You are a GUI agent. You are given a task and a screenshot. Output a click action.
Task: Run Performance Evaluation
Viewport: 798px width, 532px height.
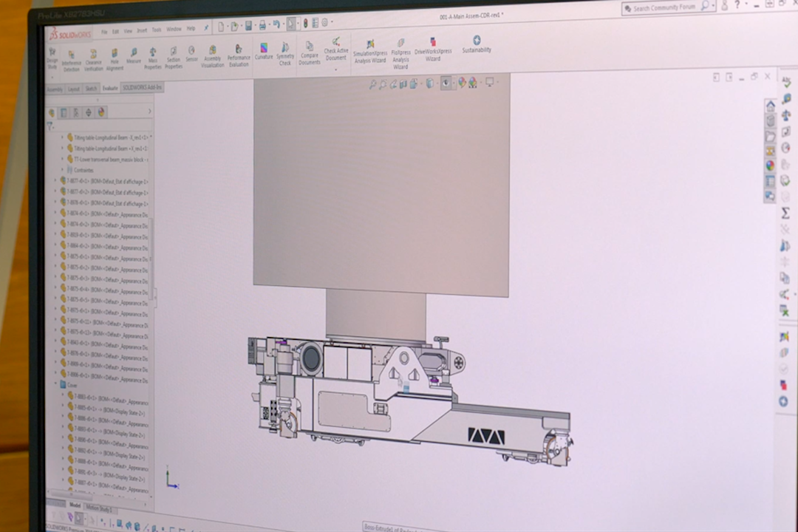239,55
